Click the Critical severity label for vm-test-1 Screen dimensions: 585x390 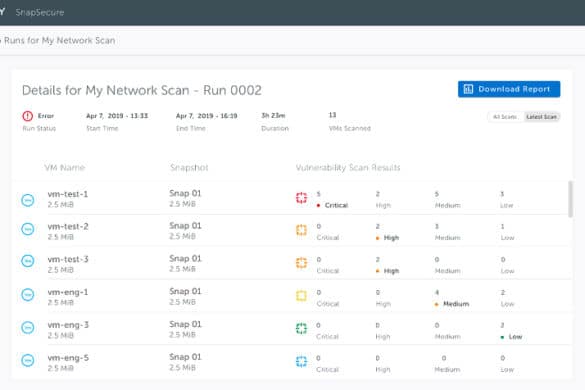coord(336,205)
